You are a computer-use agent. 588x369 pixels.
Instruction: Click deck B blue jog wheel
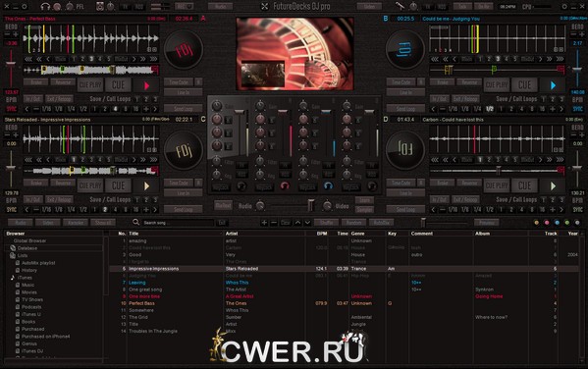click(x=405, y=49)
